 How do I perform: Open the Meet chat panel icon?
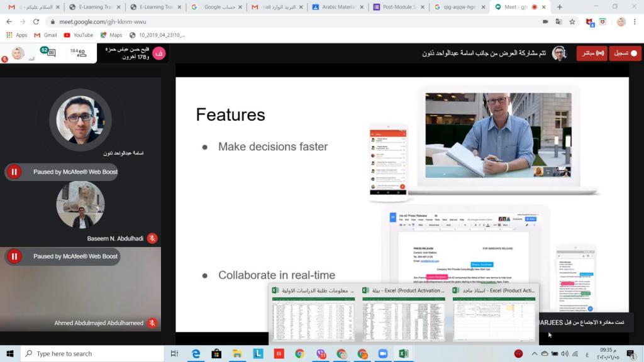[48, 53]
